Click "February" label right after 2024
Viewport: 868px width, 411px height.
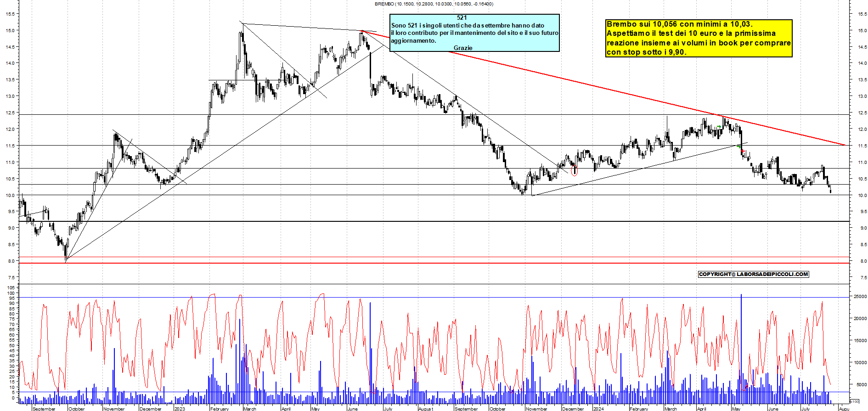pos(639,409)
